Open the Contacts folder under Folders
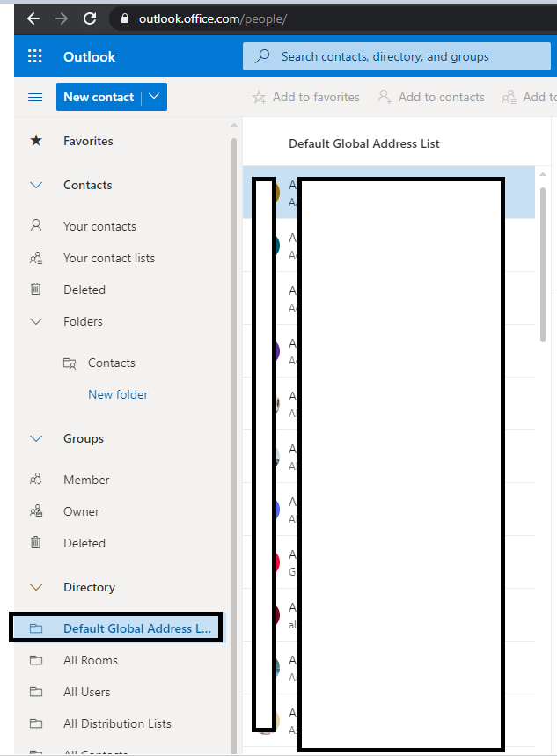 (x=112, y=363)
